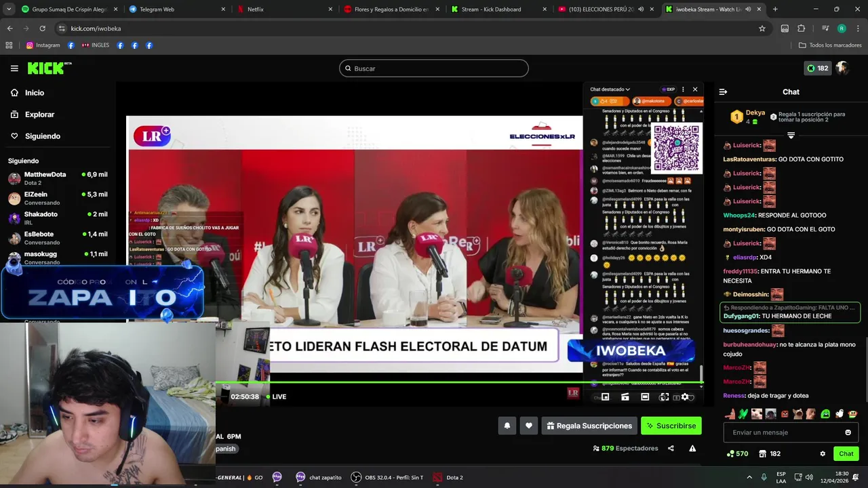
Task: Bookmark this page with the star icon
Action: click(762, 28)
